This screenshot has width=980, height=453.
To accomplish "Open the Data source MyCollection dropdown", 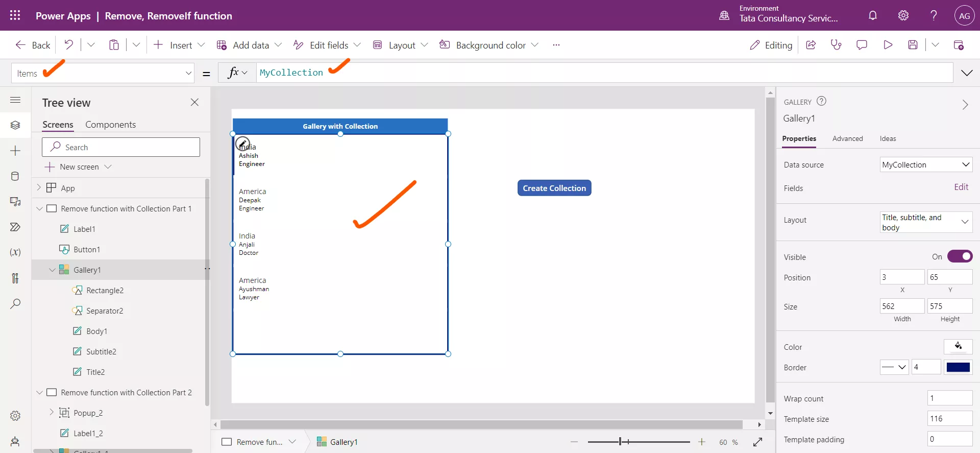I will [x=926, y=164].
